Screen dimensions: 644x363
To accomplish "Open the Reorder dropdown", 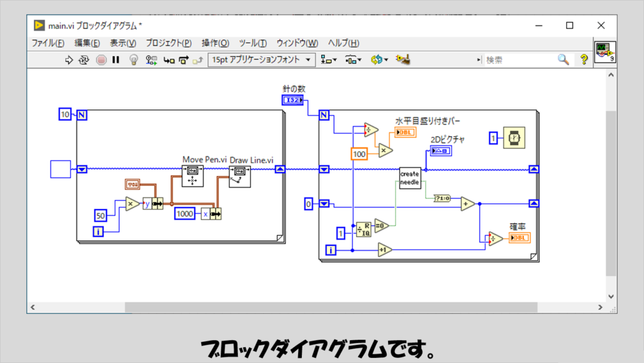I will 379,60.
